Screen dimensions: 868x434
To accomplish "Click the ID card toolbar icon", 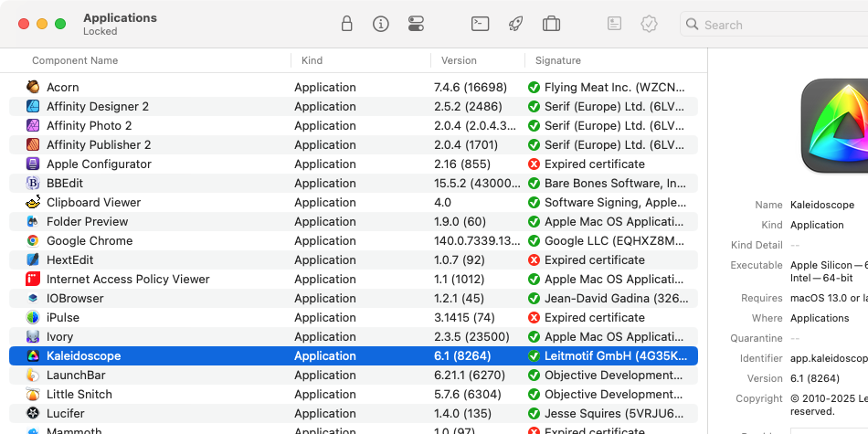I will (x=615, y=25).
